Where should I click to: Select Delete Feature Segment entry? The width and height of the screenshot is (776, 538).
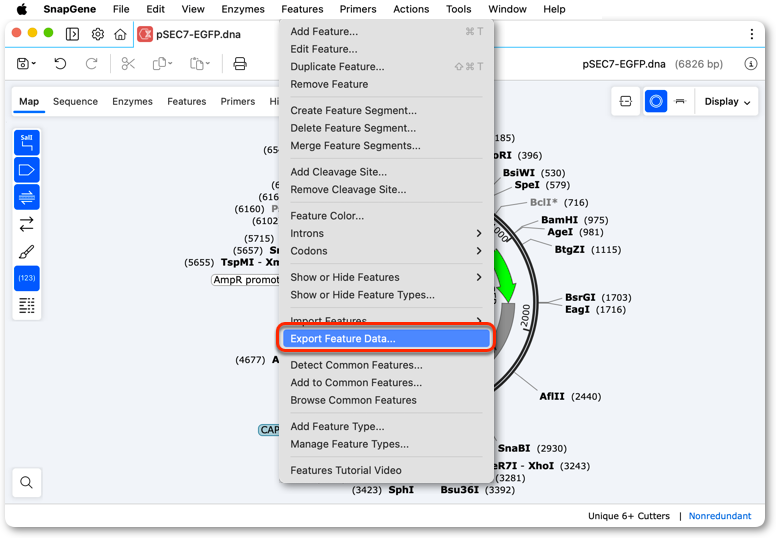(x=386, y=128)
